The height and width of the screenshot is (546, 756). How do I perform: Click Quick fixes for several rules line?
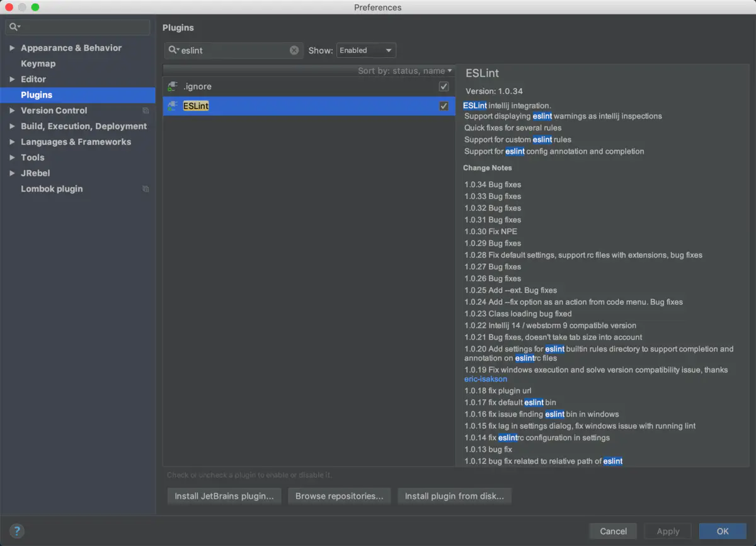pos(513,128)
